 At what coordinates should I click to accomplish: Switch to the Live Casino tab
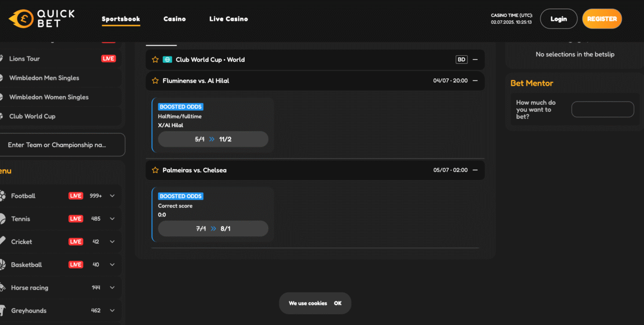229,19
